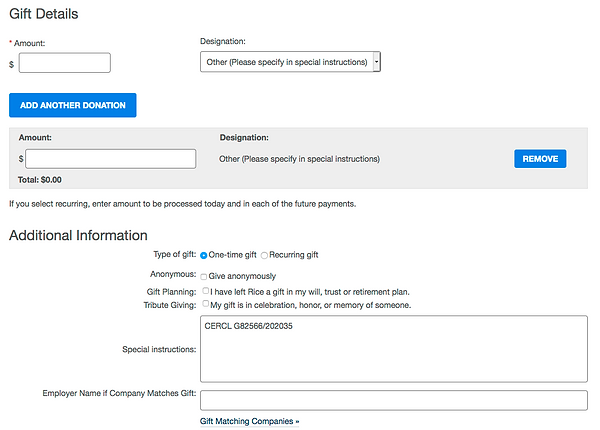Click the Type of gift label

[x=175, y=254]
